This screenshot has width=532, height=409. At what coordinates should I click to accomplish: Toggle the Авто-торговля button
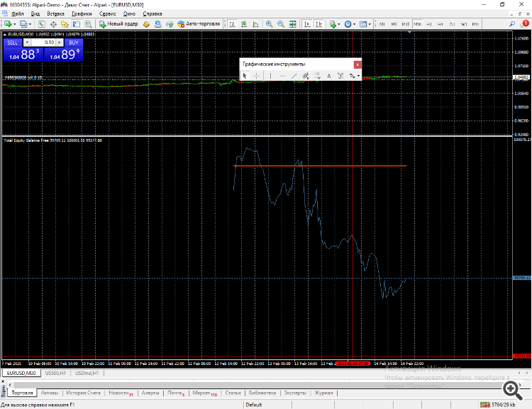tap(199, 24)
